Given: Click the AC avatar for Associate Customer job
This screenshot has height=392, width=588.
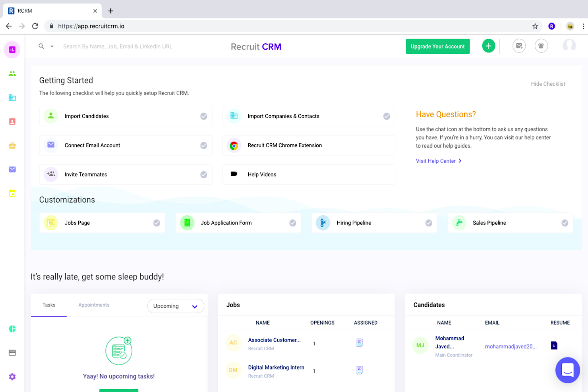Looking at the screenshot, I should click(233, 343).
